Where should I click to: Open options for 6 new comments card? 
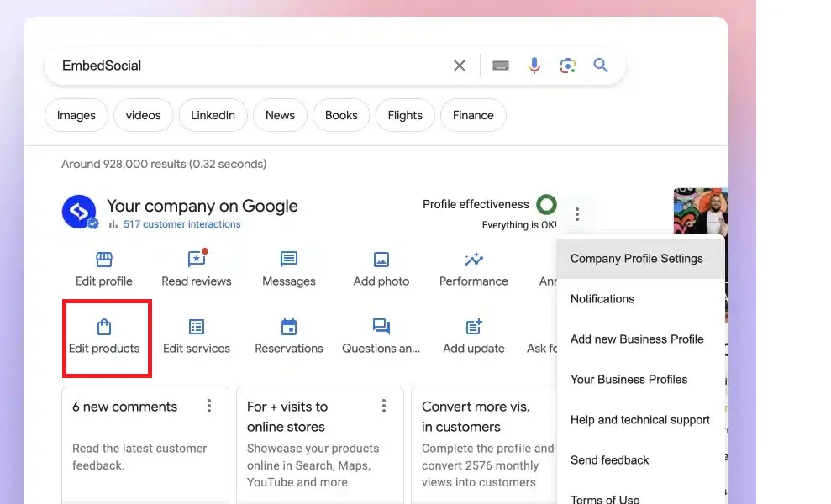point(209,406)
